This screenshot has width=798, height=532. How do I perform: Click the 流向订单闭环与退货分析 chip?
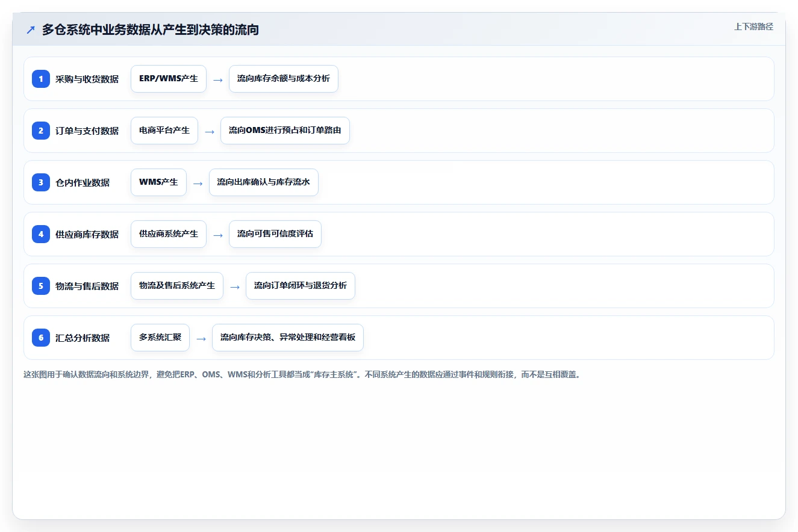301,286
